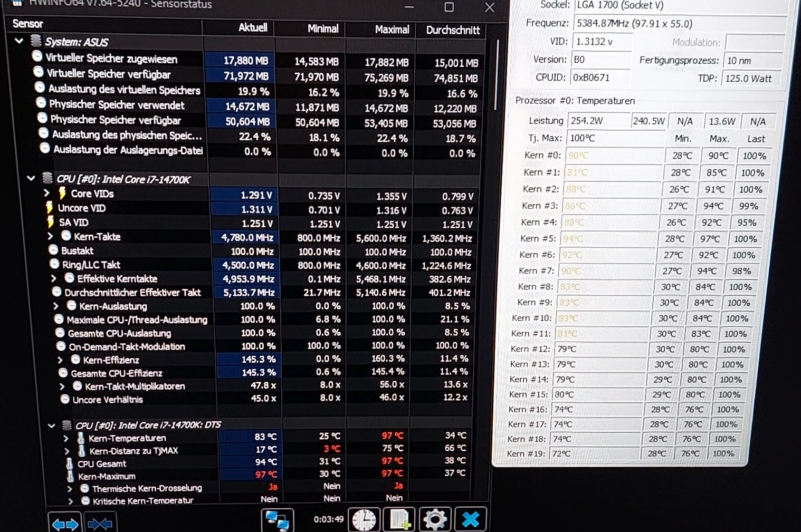The width and height of the screenshot is (801, 532).
Task: Click the blue X close sensors button
Action: (x=470, y=519)
